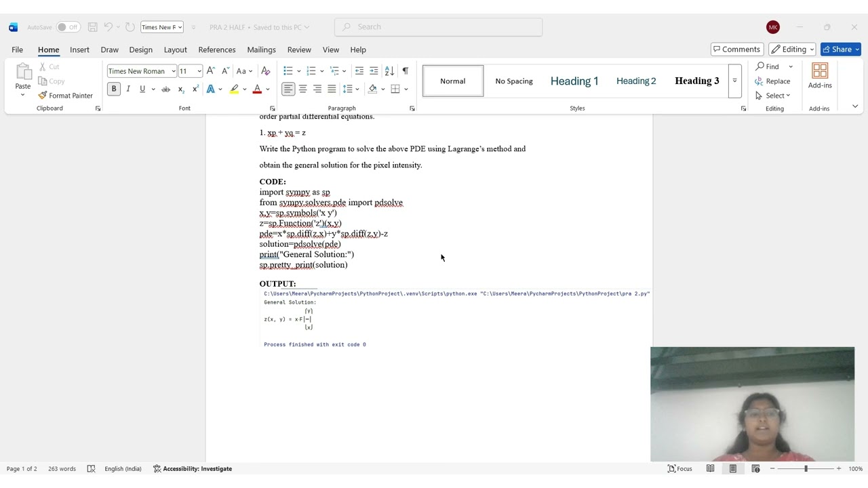Open Borders dropdown arrow
The height and width of the screenshot is (488, 868).
(406, 89)
